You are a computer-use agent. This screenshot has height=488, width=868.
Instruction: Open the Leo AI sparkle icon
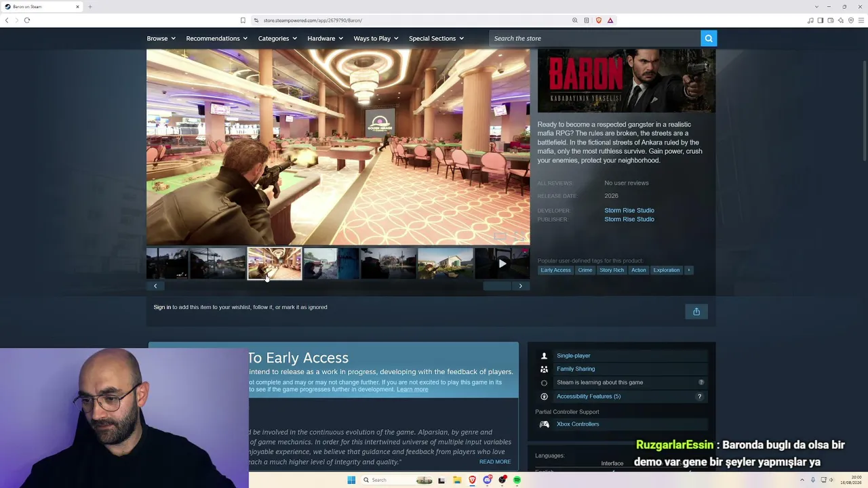[x=841, y=20]
